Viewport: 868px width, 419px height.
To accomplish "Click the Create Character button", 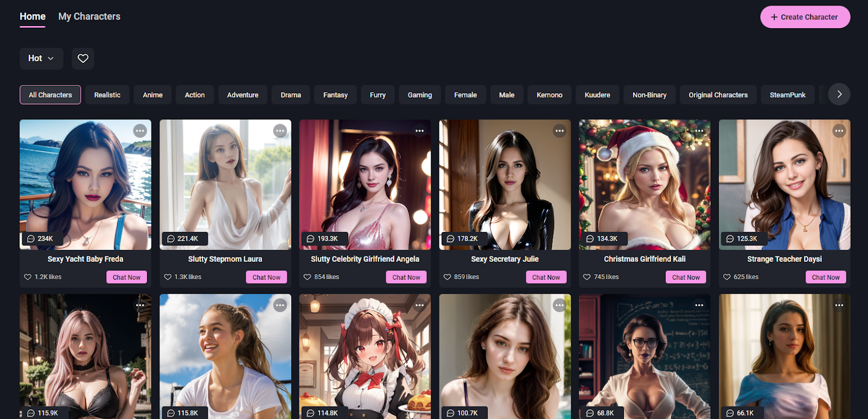I will (805, 17).
